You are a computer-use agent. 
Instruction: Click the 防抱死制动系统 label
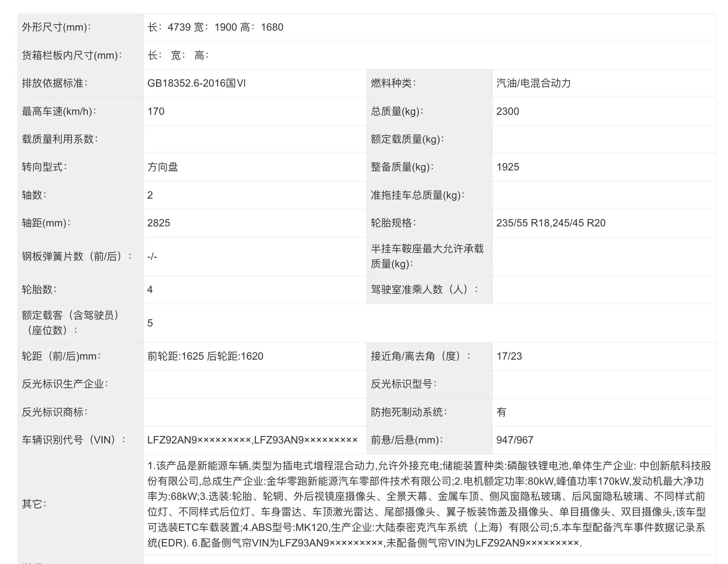coord(409,412)
